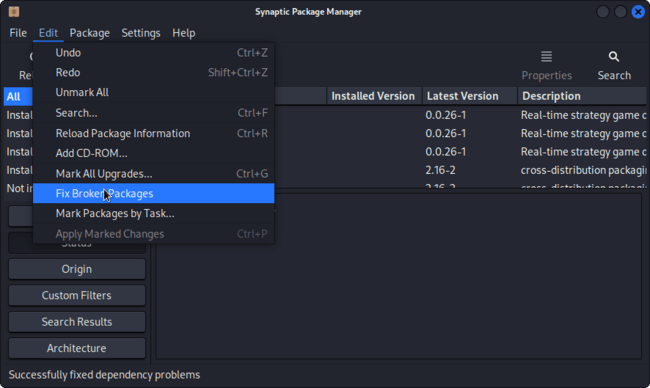Switch to Architecture filter view
This screenshot has width=650, height=388.
(x=77, y=348)
